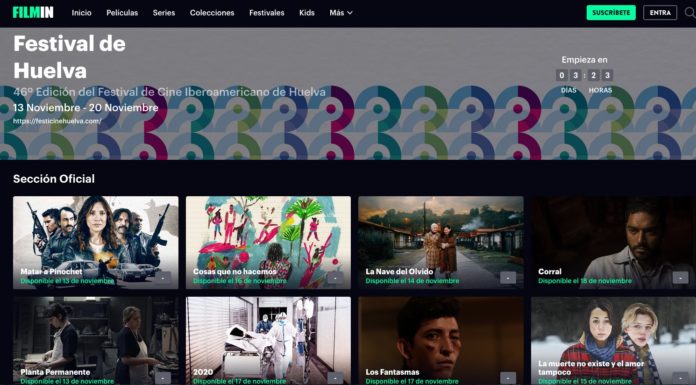Viewport: 696px width, 385px height.
Task: Open La Nave del Olvido thumbnail
Action: [x=441, y=242]
